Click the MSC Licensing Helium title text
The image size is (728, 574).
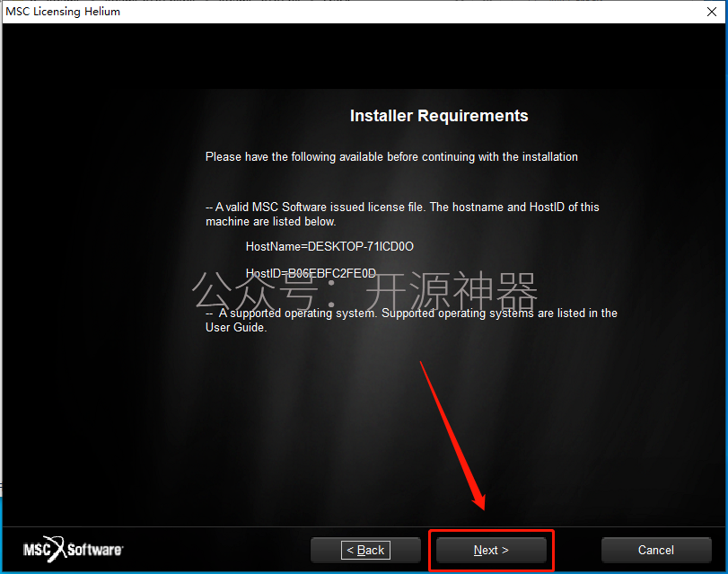pyautogui.click(x=63, y=12)
